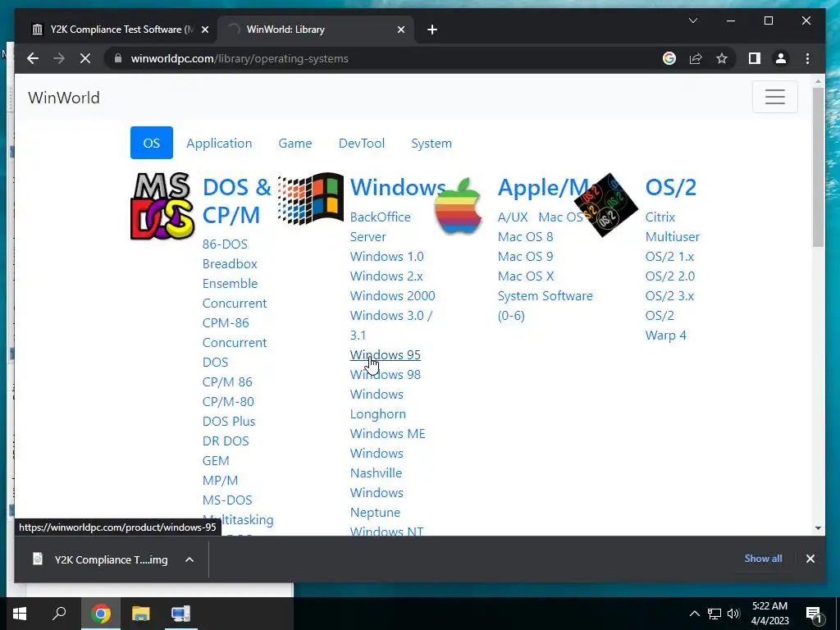
Task: Open the Windows ME link
Action: (x=388, y=433)
